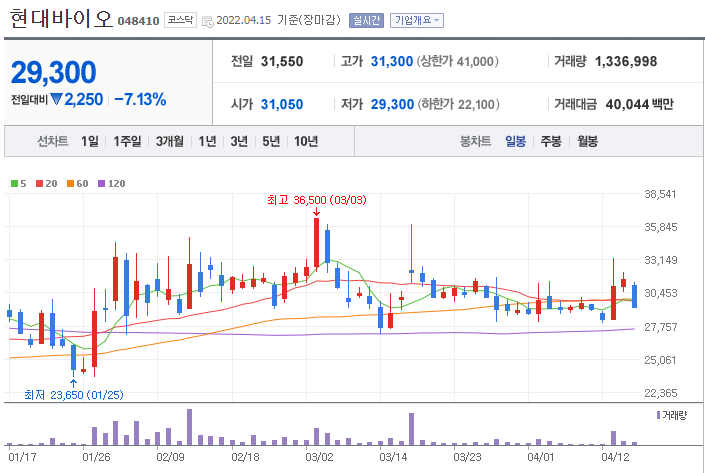Show the 5년 line chart
Viewport: 705px width, 473px height.
click(x=271, y=141)
